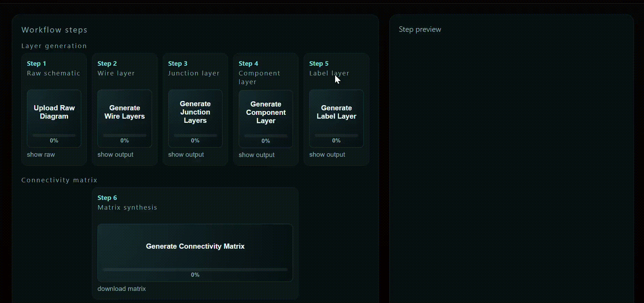Click the Raw schematic subtitle
This screenshot has height=303, width=644.
coord(54,73)
